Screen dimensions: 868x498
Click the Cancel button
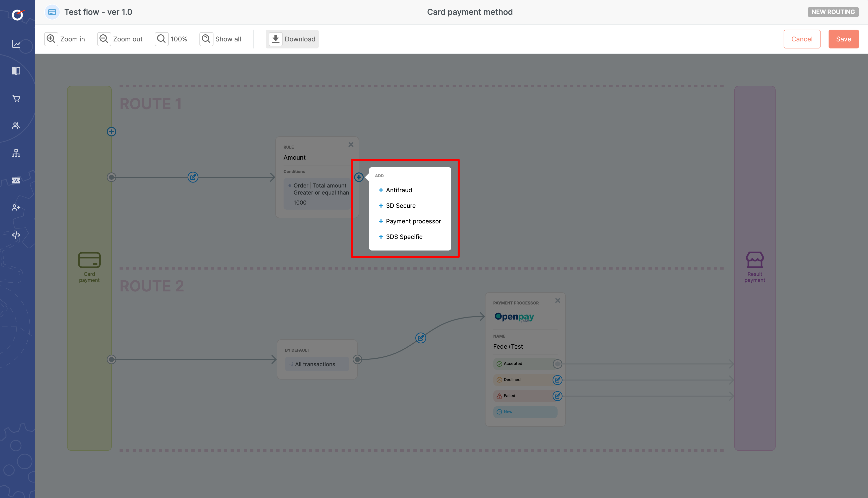pos(802,39)
